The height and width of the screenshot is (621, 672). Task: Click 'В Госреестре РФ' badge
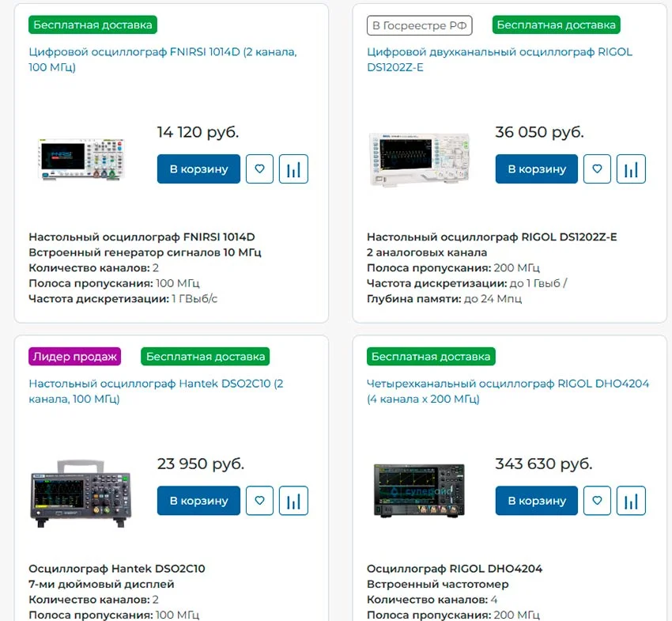(x=420, y=25)
